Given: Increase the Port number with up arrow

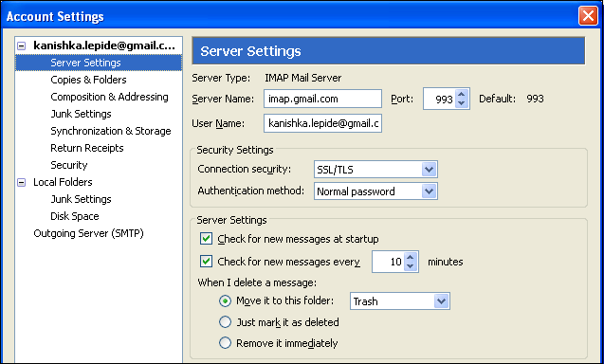Looking at the screenshot, I should (x=462, y=95).
